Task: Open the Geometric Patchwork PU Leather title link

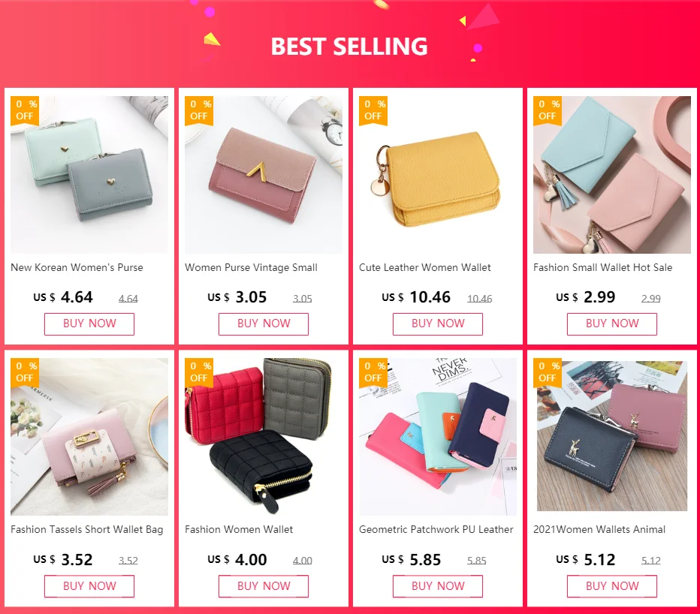Action: [436, 530]
